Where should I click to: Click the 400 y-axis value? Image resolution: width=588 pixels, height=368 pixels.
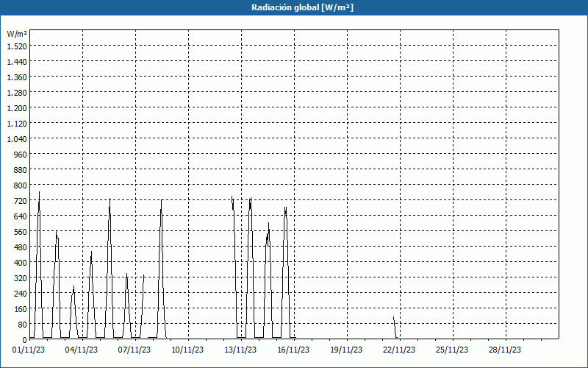[21, 263]
